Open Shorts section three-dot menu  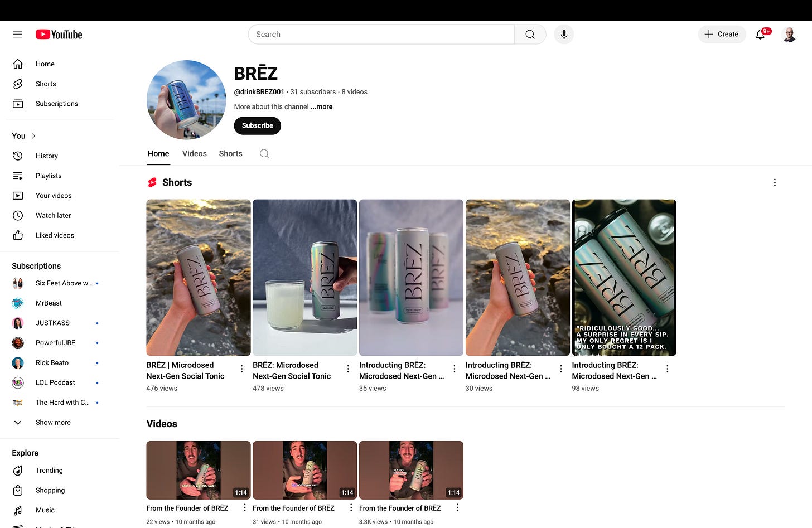[775, 183]
